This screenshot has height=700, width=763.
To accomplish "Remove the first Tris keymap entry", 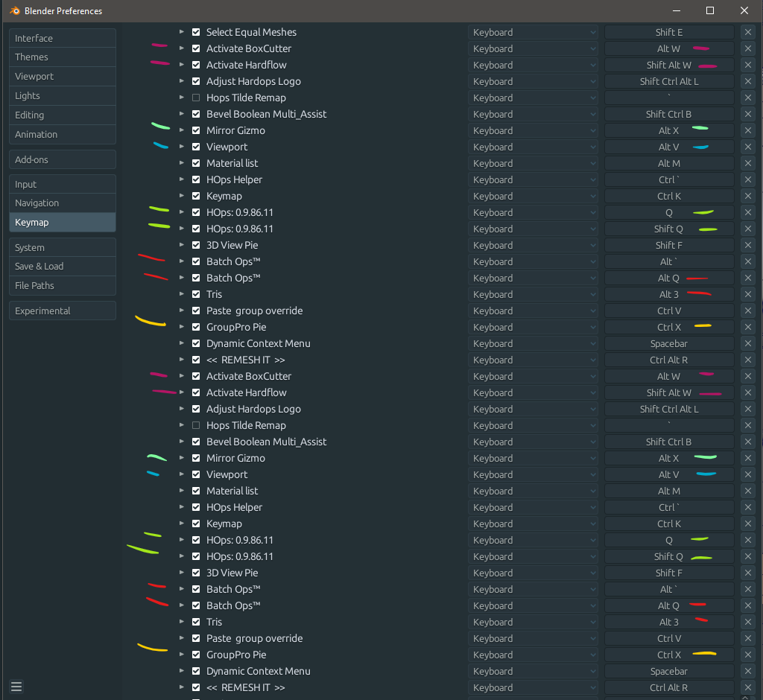I will [748, 294].
